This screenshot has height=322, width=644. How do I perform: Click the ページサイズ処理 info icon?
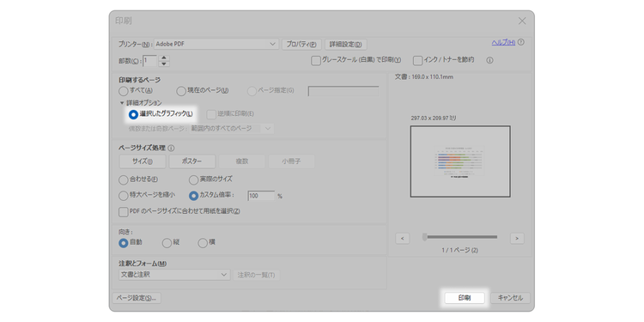coord(171,148)
